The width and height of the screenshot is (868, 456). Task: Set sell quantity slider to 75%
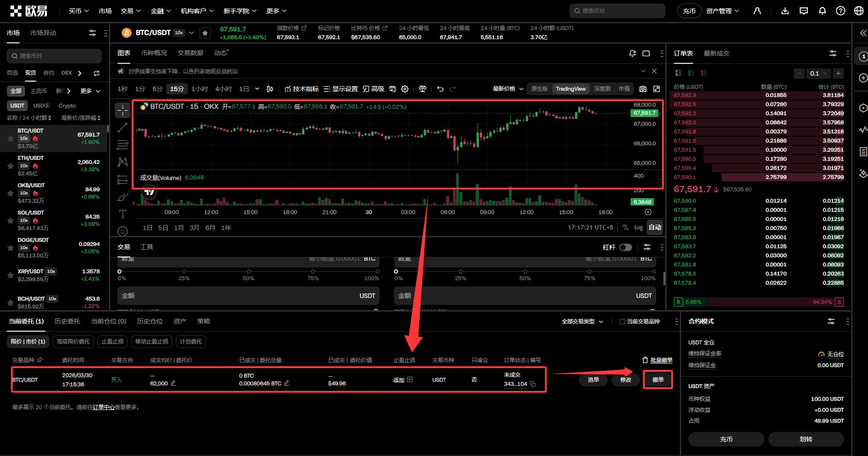[x=590, y=272]
